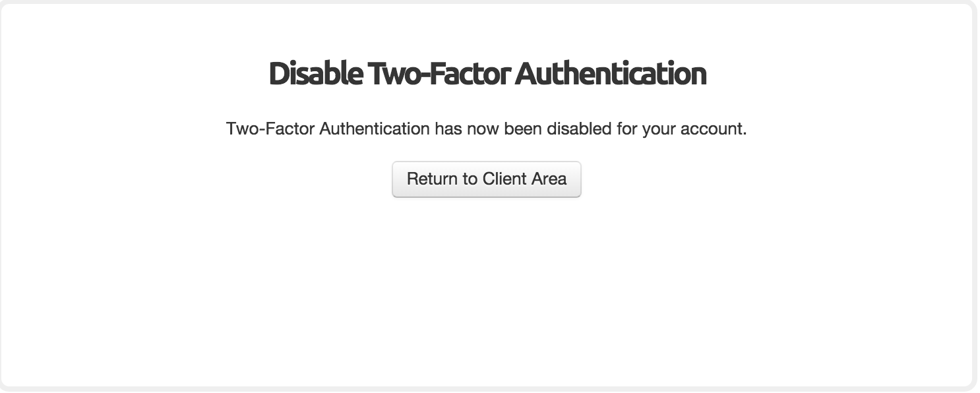Viewport: 980px width, 393px height.
Task: Click "Two-Factor" in the page heading
Action: (439, 73)
